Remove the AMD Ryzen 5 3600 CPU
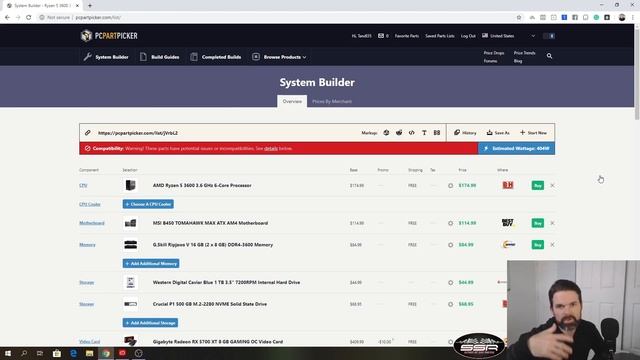The image size is (640, 360). coord(552,185)
